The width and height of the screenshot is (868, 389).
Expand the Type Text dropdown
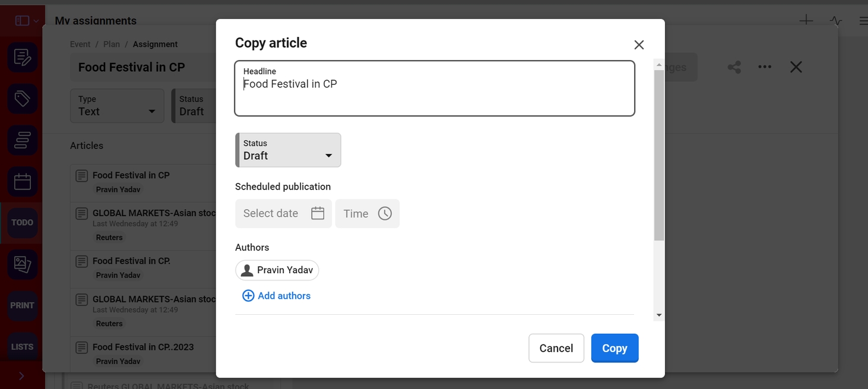click(117, 106)
